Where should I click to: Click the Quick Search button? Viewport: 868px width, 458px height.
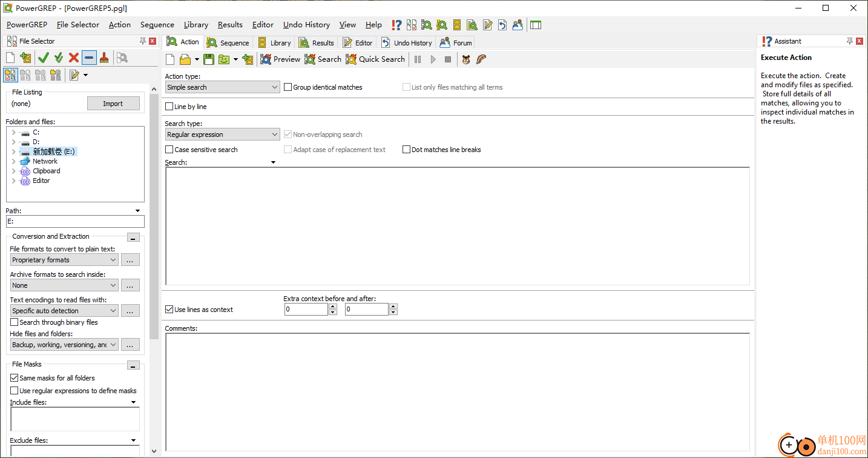click(375, 59)
